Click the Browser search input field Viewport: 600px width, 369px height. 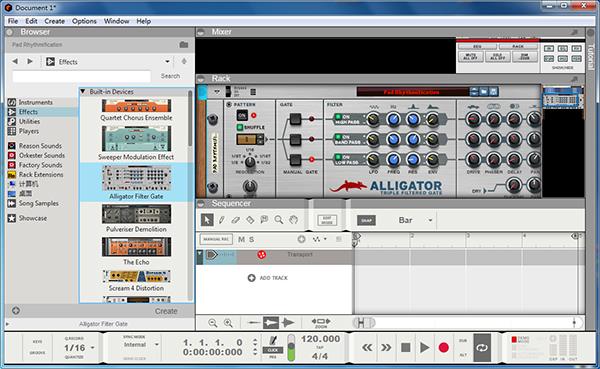[82, 76]
